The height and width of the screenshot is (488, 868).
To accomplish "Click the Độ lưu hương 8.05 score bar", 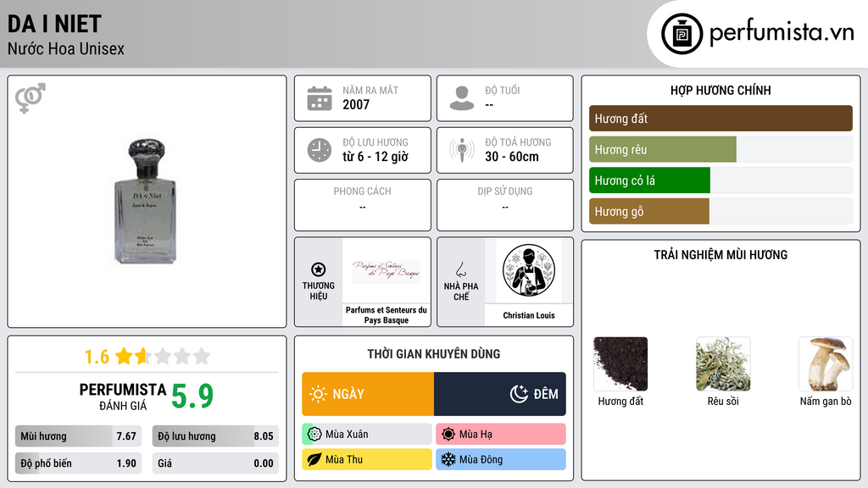I will point(215,436).
